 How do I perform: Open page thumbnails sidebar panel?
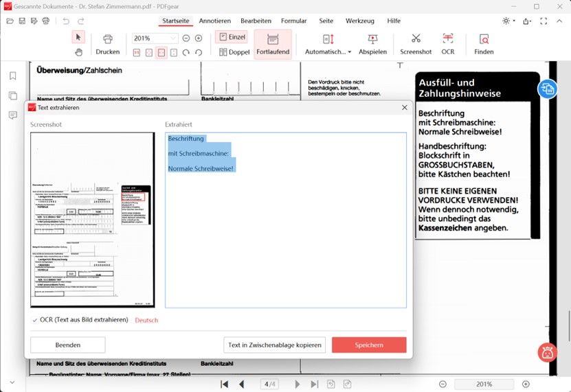point(13,95)
